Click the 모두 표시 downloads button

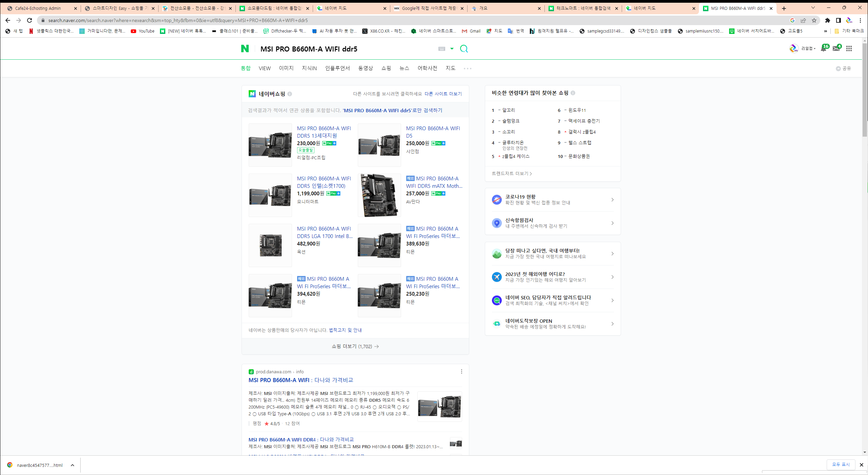[841, 464]
